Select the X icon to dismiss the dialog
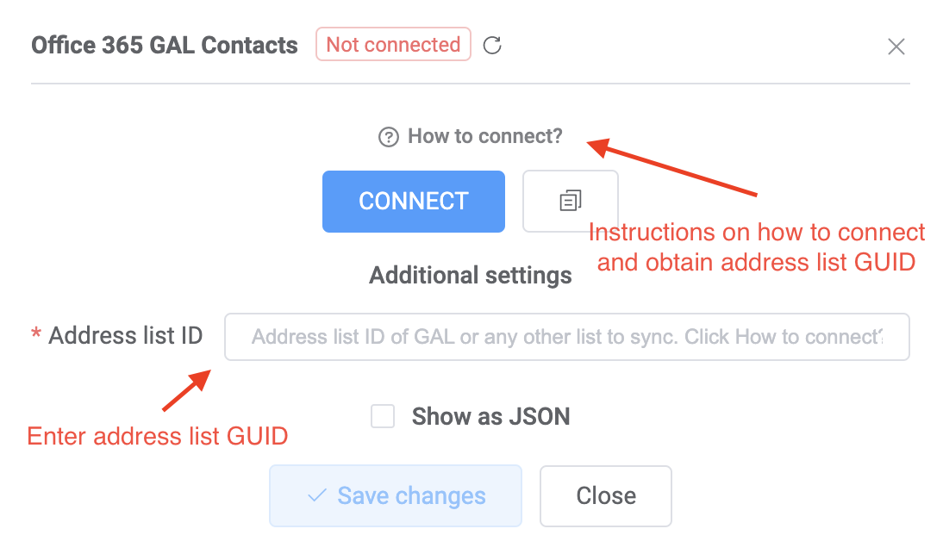 point(896,47)
